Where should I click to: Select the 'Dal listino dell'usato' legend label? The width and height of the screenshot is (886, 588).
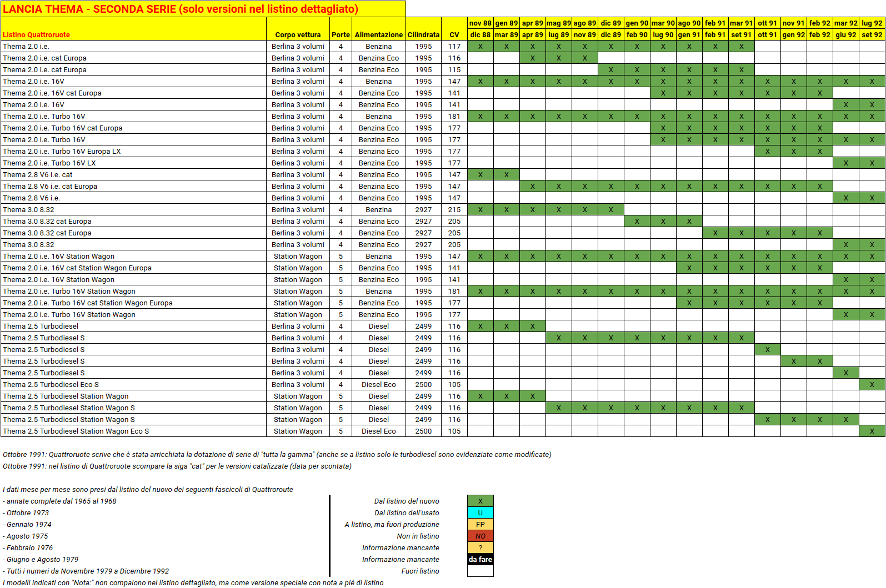pyautogui.click(x=407, y=512)
